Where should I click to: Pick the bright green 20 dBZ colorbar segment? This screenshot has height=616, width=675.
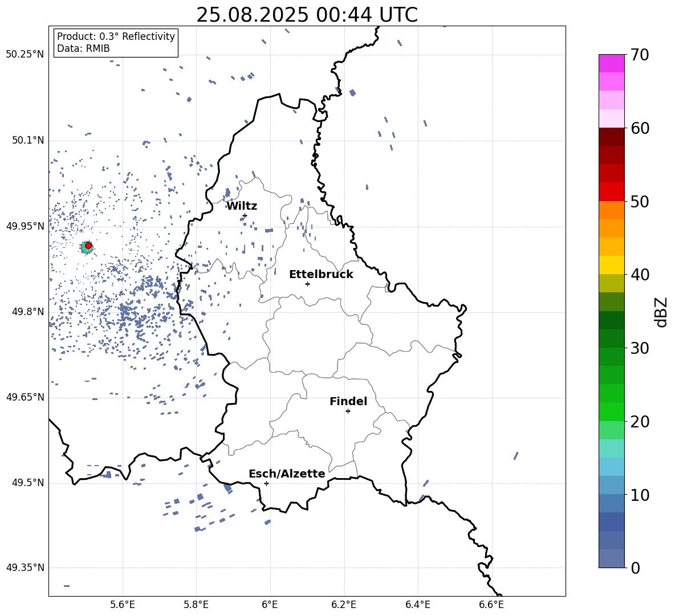pyautogui.click(x=611, y=411)
